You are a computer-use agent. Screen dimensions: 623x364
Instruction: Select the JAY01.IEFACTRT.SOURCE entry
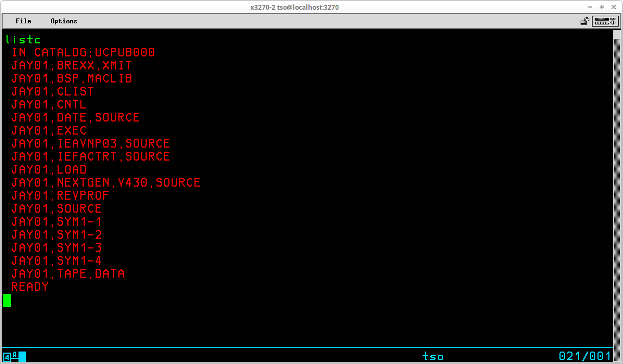91,156
